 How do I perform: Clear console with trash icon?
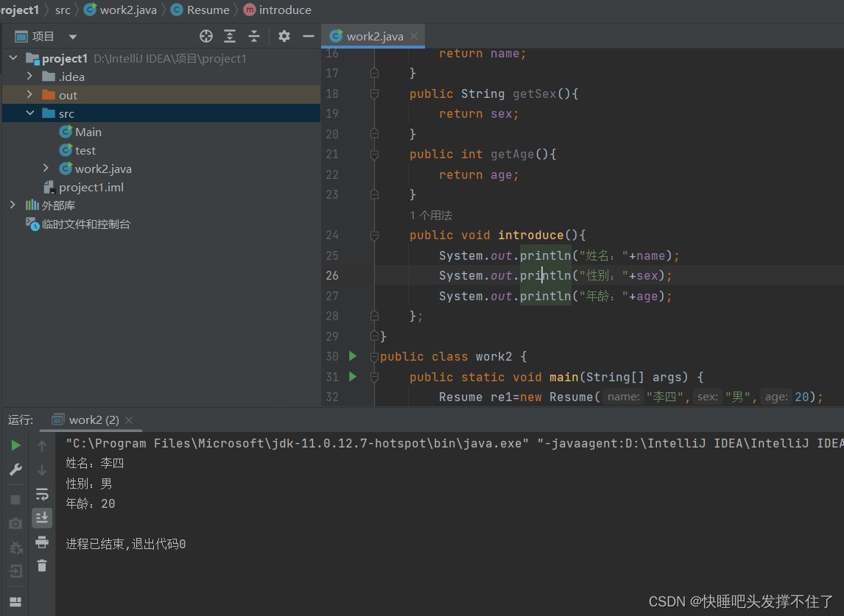[42, 565]
